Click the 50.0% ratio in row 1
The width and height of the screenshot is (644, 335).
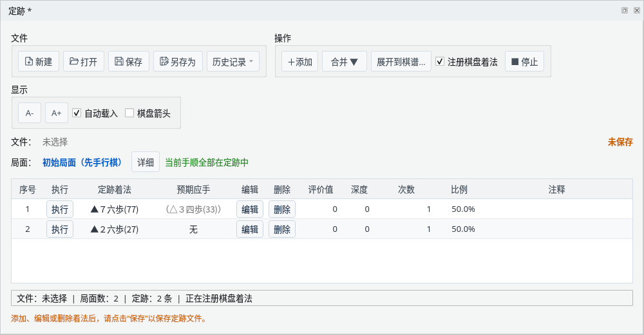[x=463, y=209]
